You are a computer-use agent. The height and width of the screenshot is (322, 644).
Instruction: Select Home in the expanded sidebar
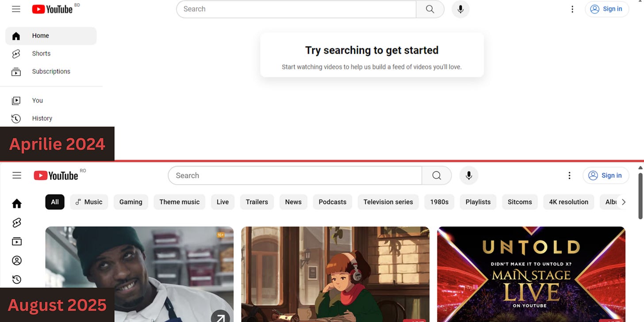click(51, 36)
